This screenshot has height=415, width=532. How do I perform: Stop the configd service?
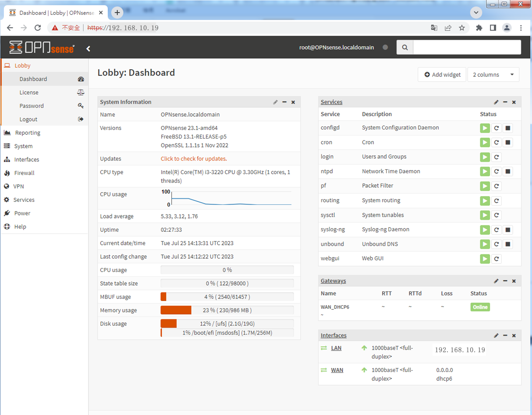[x=508, y=128]
